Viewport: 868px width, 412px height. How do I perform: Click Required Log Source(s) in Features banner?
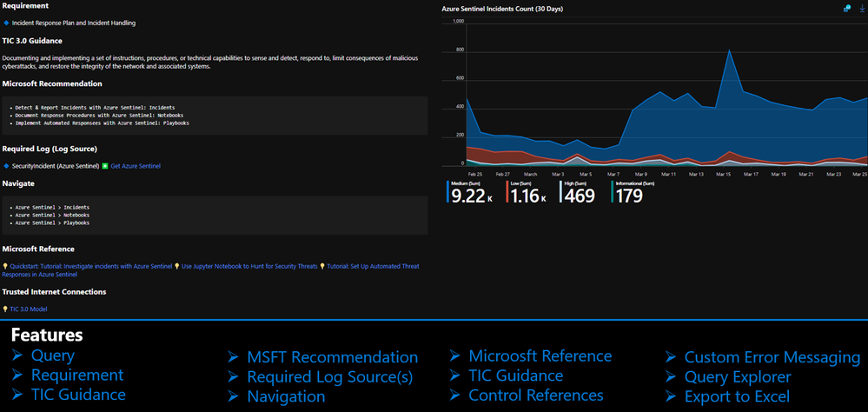(330, 377)
